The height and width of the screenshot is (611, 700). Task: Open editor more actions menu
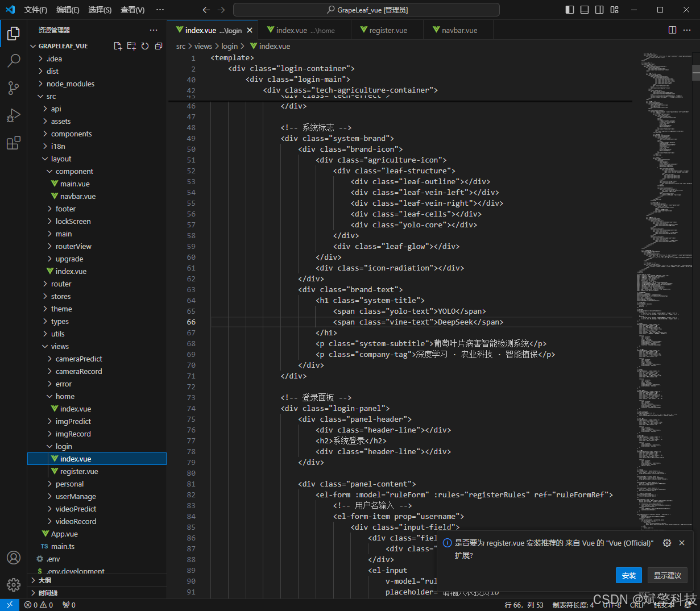[687, 30]
